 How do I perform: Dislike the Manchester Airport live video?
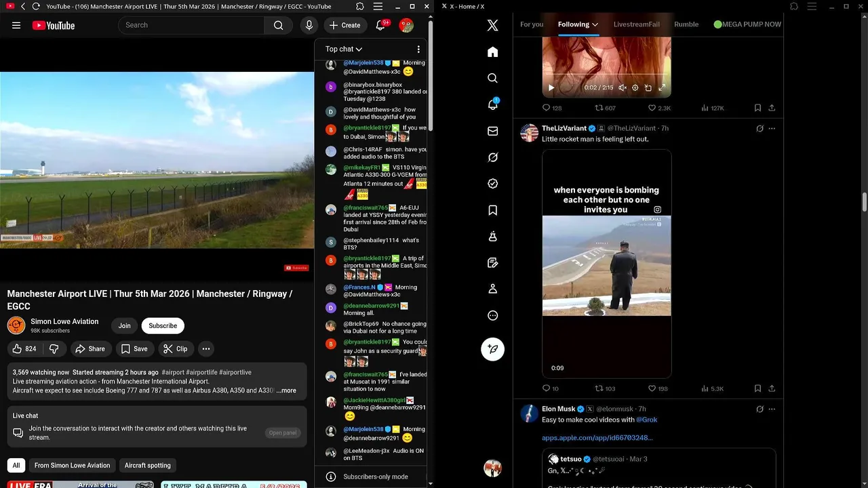point(54,348)
